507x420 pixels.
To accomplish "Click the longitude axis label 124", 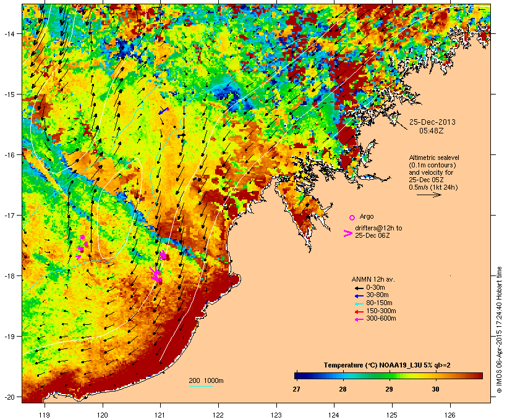I will tap(334, 415).
